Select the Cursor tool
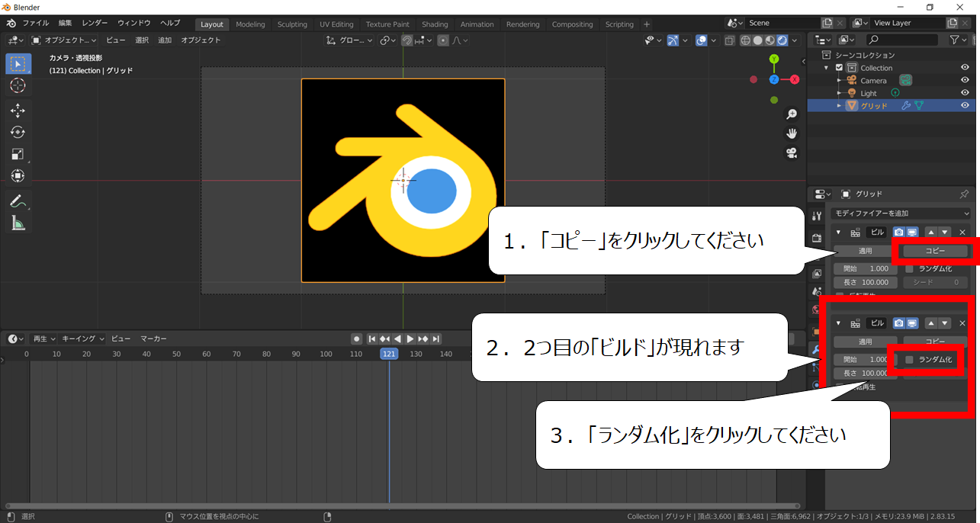This screenshot has height=523, width=980. point(18,86)
